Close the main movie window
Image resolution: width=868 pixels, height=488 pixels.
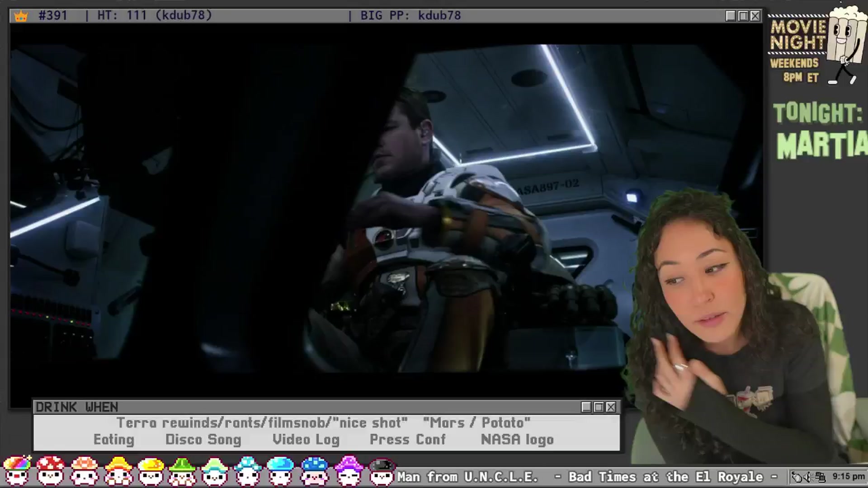click(x=755, y=16)
